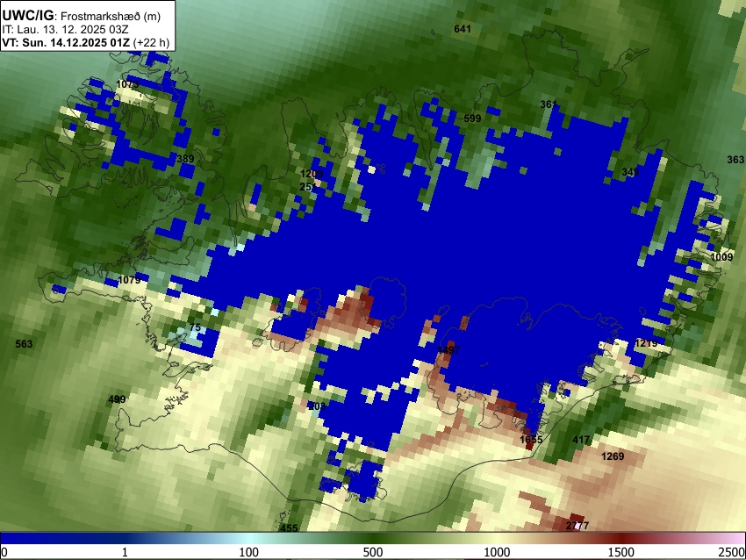Click the map value 251
746x560 pixels.
[309, 188]
